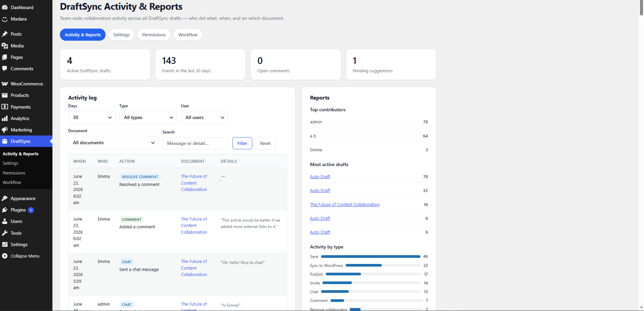644x311 pixels.
Task: Click the Active DraftSync drafts stat card
Action: 105,65
